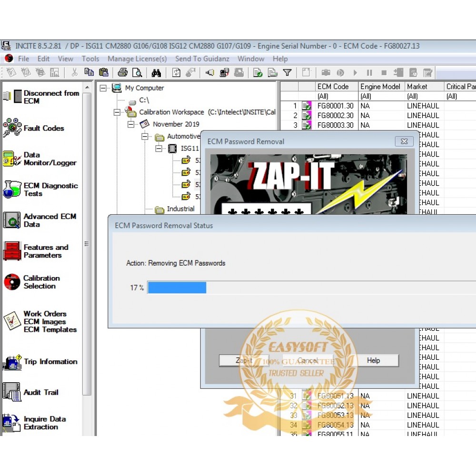
Task: Collapse the My Computer tree node
Action: [x=103, y=88]
